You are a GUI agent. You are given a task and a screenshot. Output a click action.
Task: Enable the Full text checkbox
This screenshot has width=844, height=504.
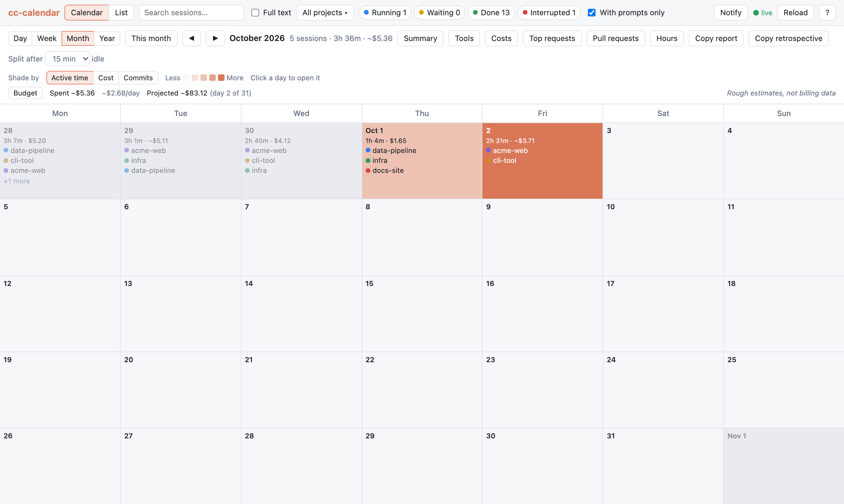point(255,13)
